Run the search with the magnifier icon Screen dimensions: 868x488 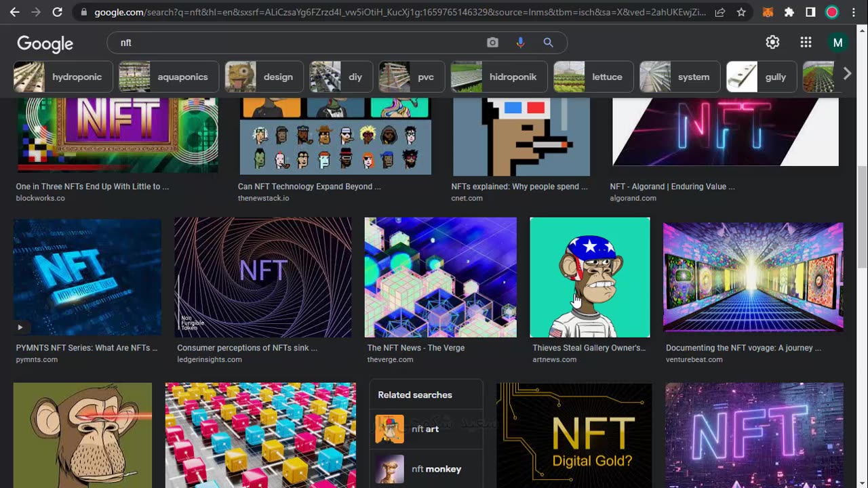pos(548,43)
